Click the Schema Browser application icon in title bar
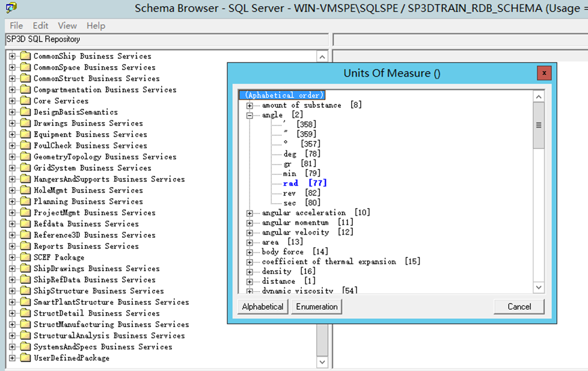Image resolution: width=588 pixels, height=371 pixels. point(11,7)
